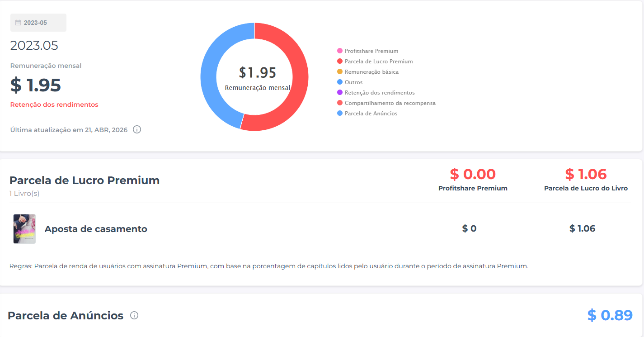The image size is (644, 337).
Task: Click info icon beside last update date
Action: point(137,130)
